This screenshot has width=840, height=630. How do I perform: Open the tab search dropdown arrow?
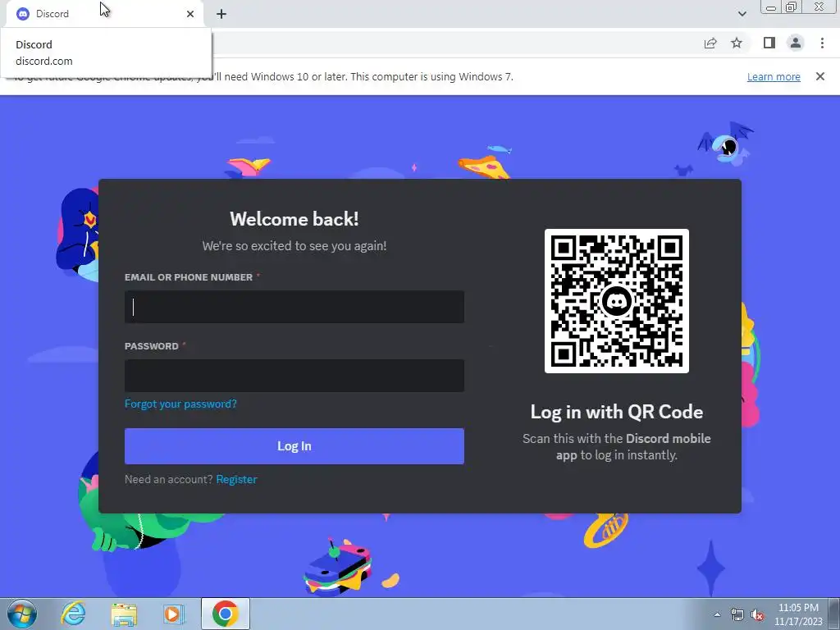pyautogui.click(x=742, y=14)
